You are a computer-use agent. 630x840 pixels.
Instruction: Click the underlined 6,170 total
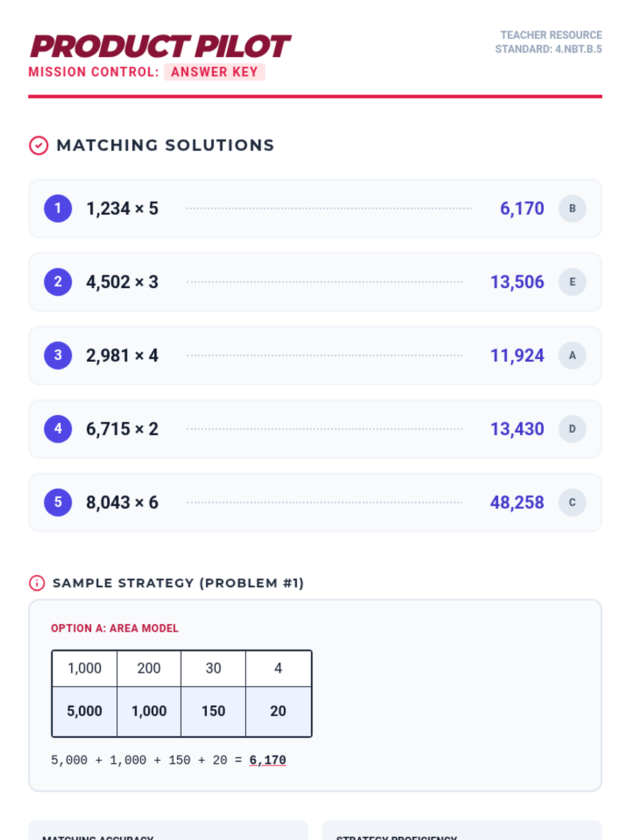point(268,760)
